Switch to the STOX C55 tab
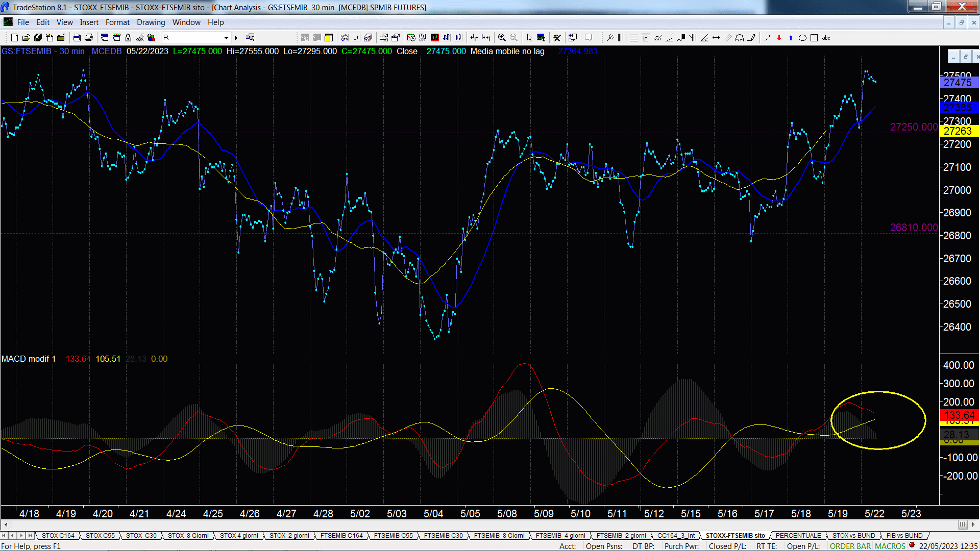 tap(100, 536)
